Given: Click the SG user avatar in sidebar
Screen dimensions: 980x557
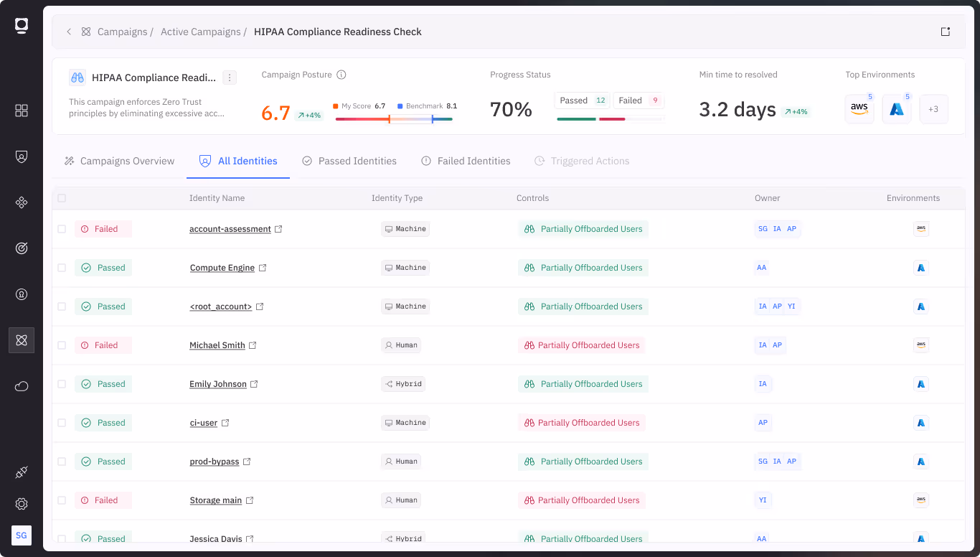Looking at the screenshot, I should [22, 535].
